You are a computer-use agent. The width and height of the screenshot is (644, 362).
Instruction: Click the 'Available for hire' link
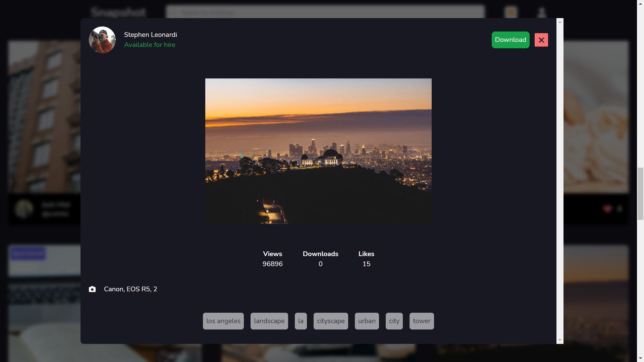point(150,45)
